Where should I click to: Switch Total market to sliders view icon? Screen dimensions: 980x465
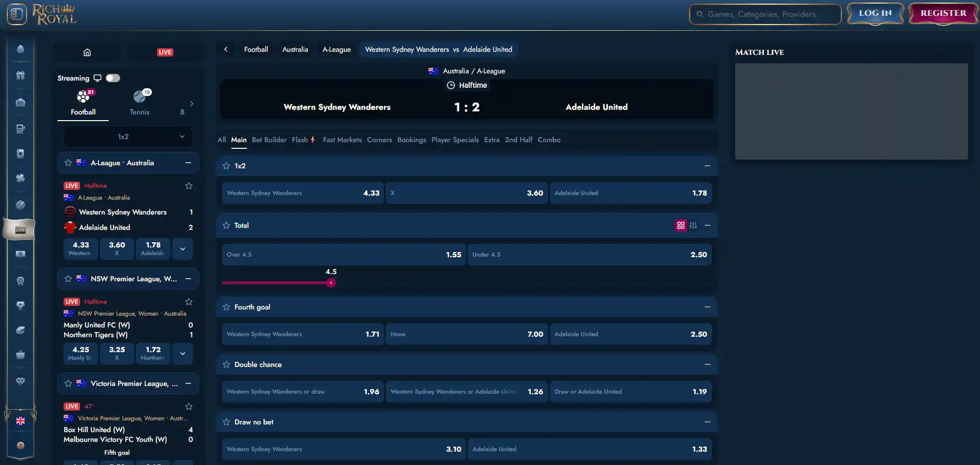point(693,225)
